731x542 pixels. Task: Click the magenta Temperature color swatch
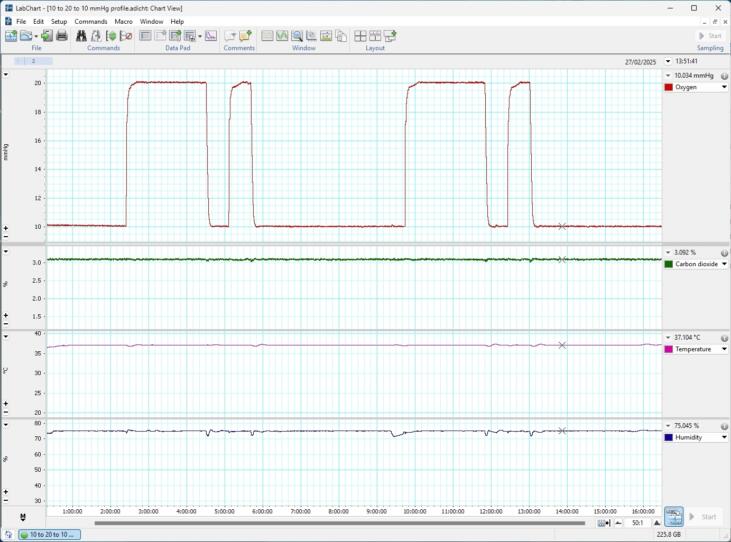(669, 349)
